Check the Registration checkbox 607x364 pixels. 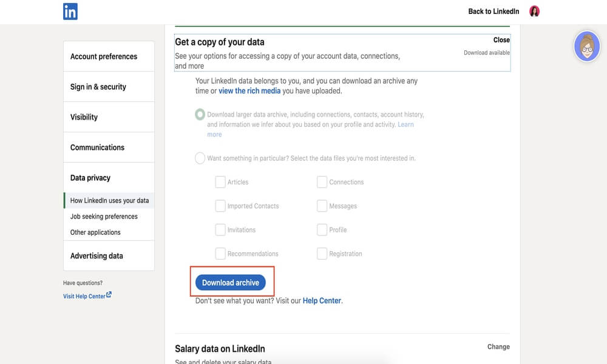[x=322, y=254]
